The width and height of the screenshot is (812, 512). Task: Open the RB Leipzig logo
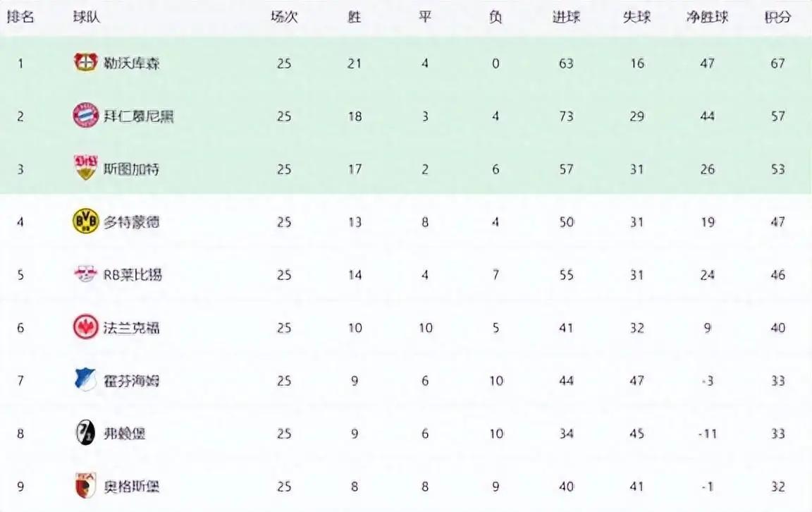85,274
